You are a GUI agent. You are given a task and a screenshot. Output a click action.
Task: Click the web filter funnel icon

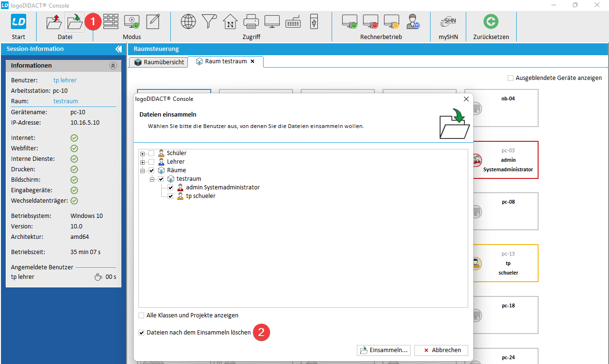209,21
